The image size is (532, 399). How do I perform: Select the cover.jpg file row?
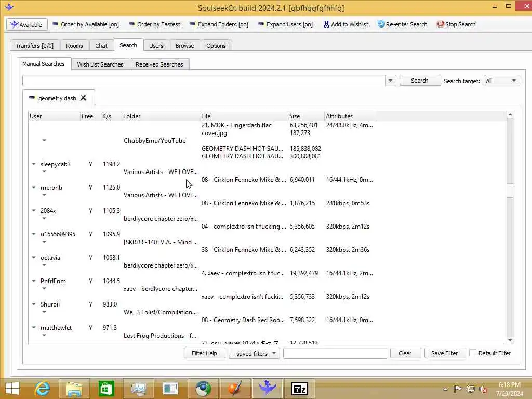pos(214,133)
